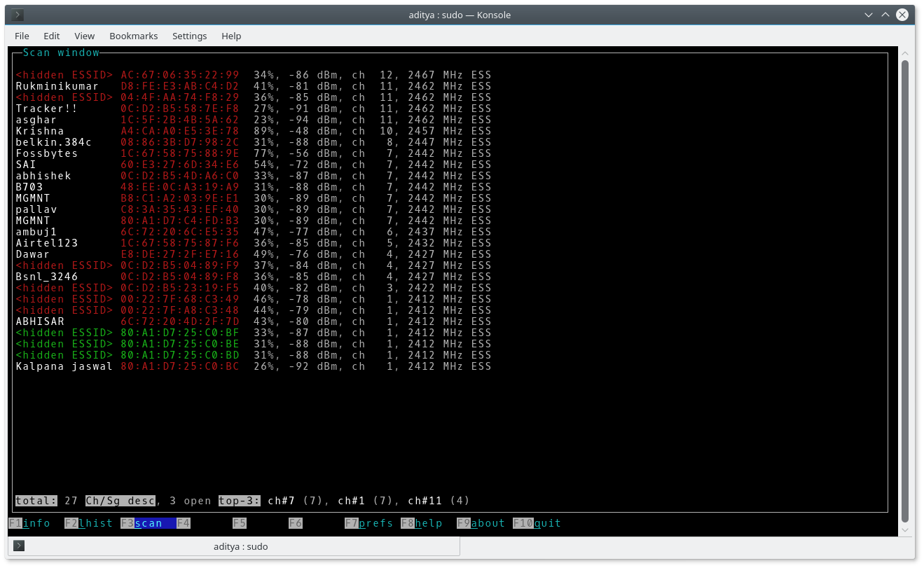Click the F9 about key label

pyautogui.click(x=481, y=523)
